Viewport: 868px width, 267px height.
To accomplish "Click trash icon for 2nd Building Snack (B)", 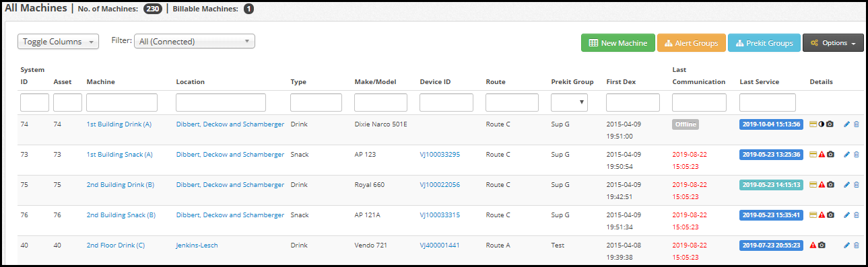I will click(856, 215).
